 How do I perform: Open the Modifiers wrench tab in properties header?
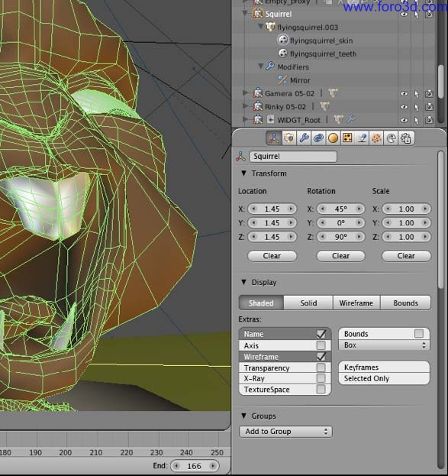pos(304,138)
